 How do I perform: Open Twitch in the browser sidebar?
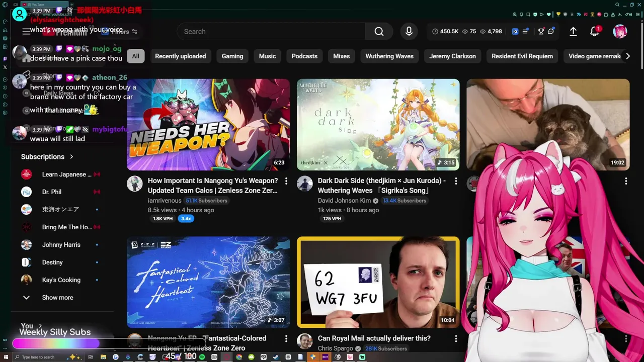pos(5,59)
